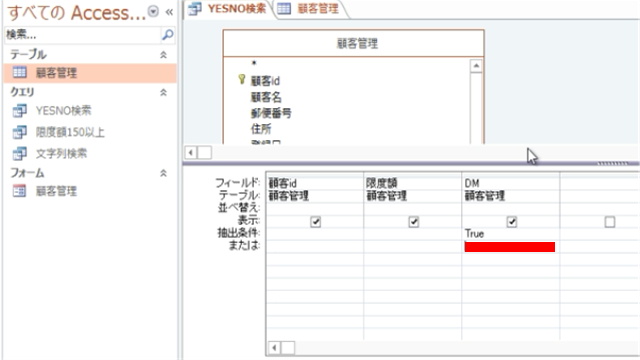Select the 顧客管理 table in navigation pane
Image resolution: width=640 pixels, height=360 pixels.
coord(90,73)
